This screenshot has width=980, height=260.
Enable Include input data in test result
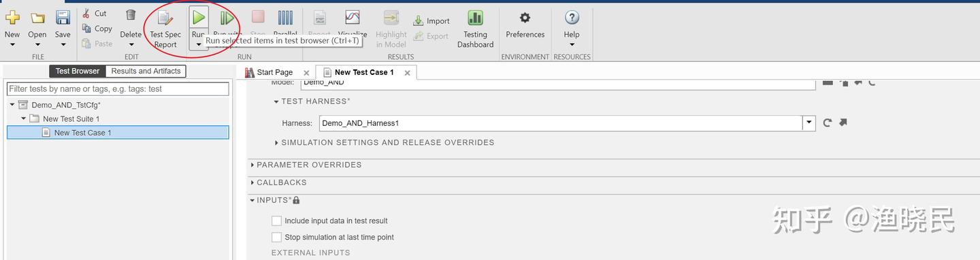(276, 221)
